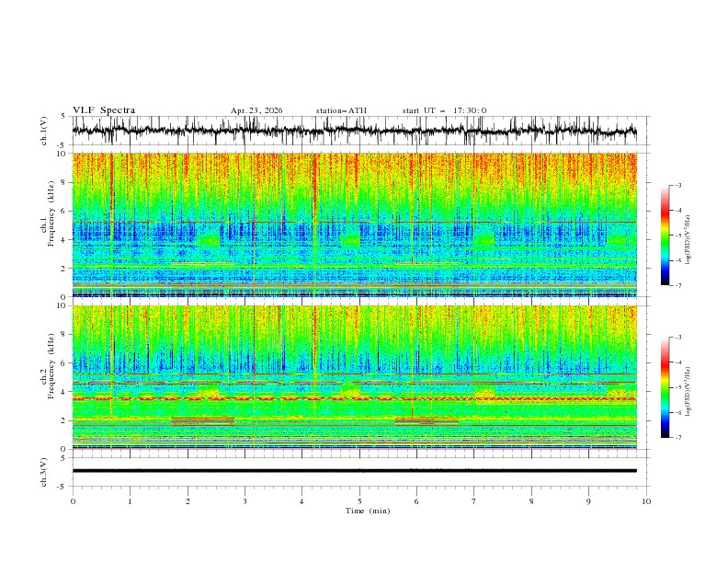Click the ch.1(V) waveform axis label
Image resolution: width=728 pixels, height=563 pixels.
(x=44, y=131)
